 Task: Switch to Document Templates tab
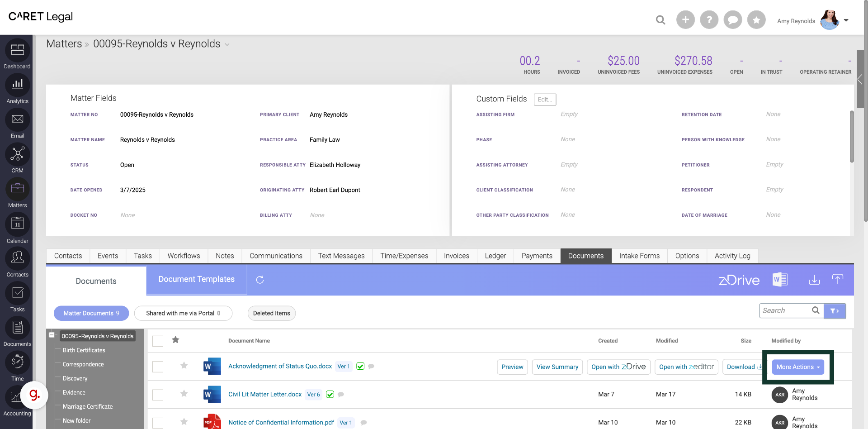click(197, 279)
